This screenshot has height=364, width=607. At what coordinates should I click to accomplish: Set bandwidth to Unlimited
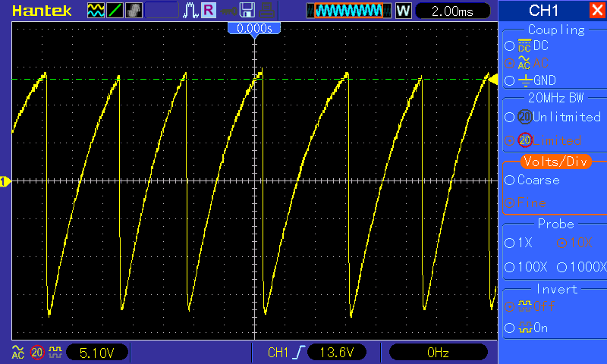[553, 117]
